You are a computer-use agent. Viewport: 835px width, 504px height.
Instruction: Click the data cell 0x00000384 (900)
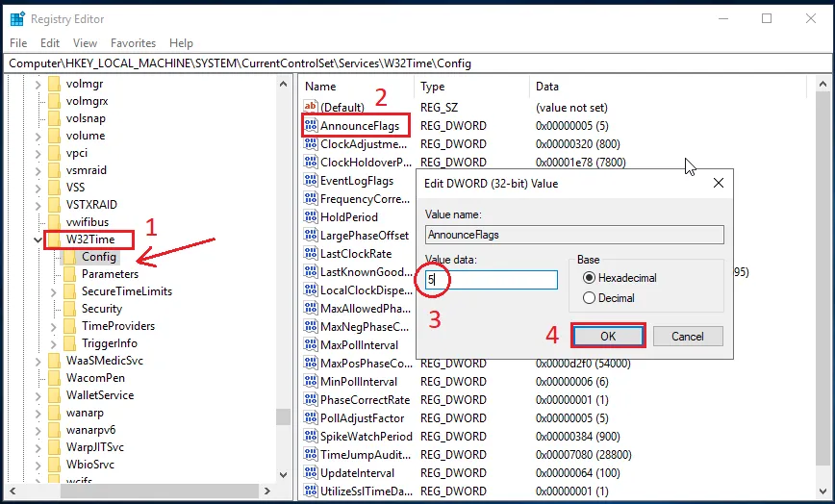coord(578,437)
